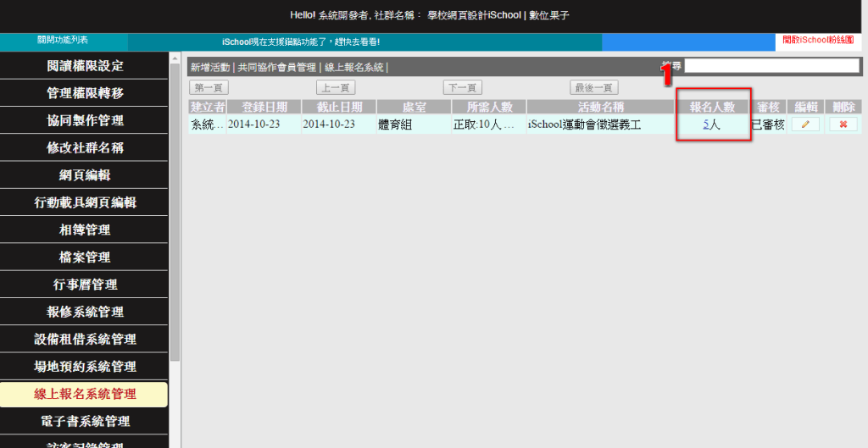
Task: Open 場地預約系統管理
Action: point(85,366)
